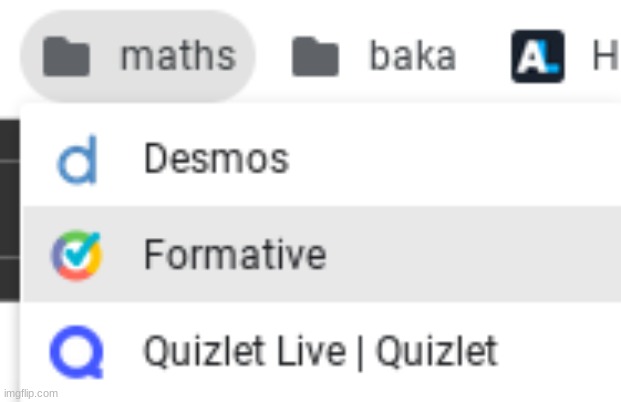Click the gray pill edge right of maths
The width and height of the screenshot is (621, 402).
click(x=248, y=56)
